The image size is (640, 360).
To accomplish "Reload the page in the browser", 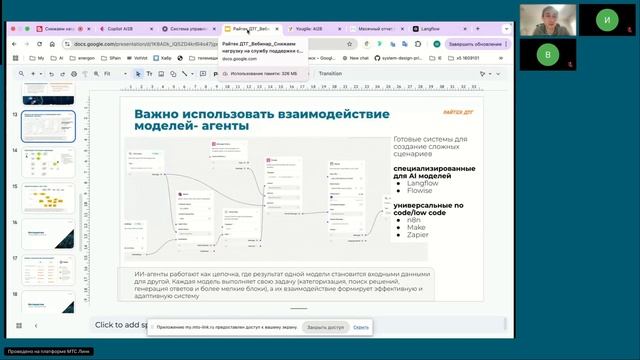I will tap(39, 44).
